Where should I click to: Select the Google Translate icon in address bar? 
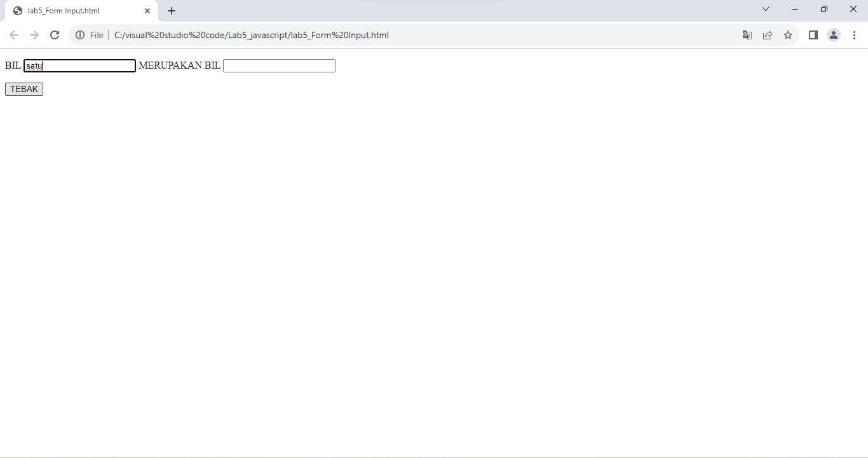click(747, 35)
